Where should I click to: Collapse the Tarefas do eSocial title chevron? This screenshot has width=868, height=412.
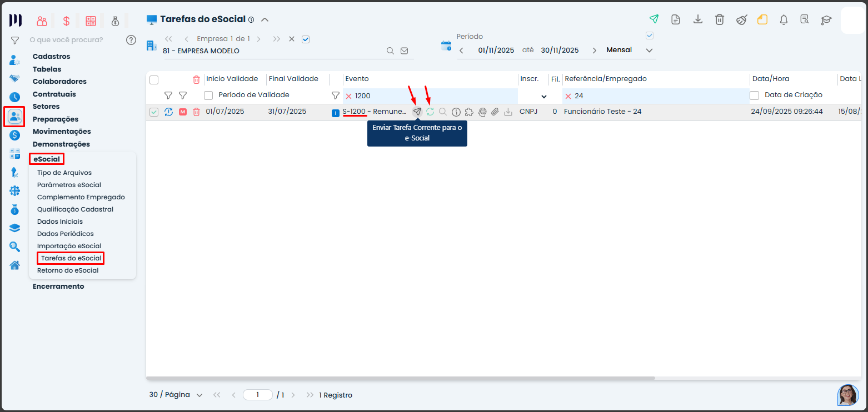(265, 19)
